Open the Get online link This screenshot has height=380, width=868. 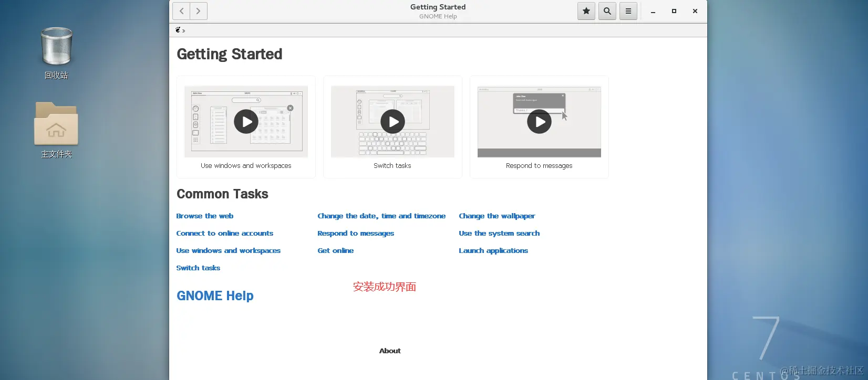point(336,250)
